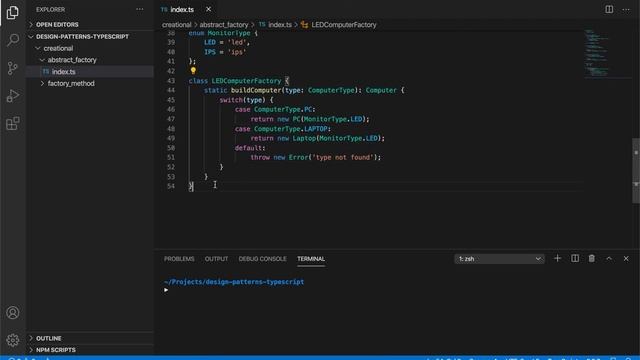The image size is (640, 360).
Task: Click the 'default:' keyword on line 50
Action: [250, 148]
